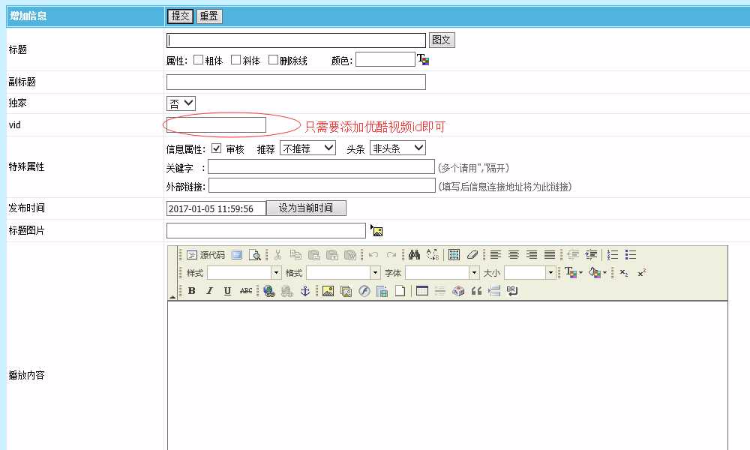750x450 pixels.
Task: Align text left in editor
Action: (495, 255)
